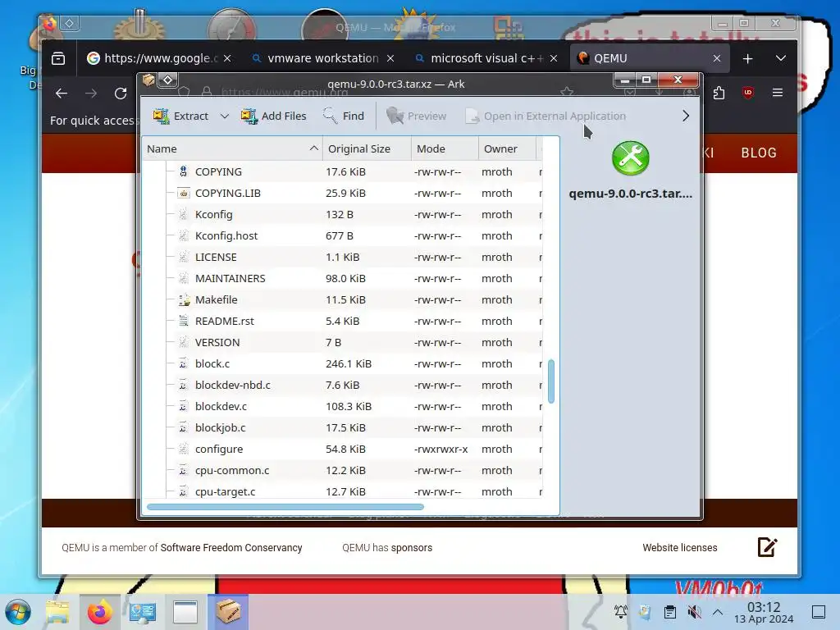Screen dimensions: 840x630
Task: Open the Website licenses link
Action: pos(680,547)
